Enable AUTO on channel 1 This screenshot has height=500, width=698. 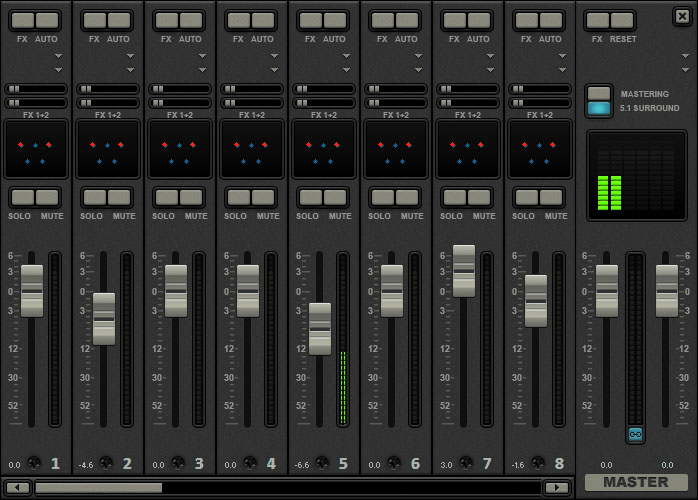coord(47,20)
